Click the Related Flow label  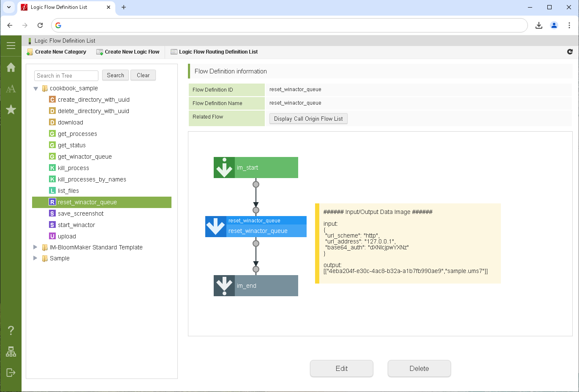click(208, 117)
